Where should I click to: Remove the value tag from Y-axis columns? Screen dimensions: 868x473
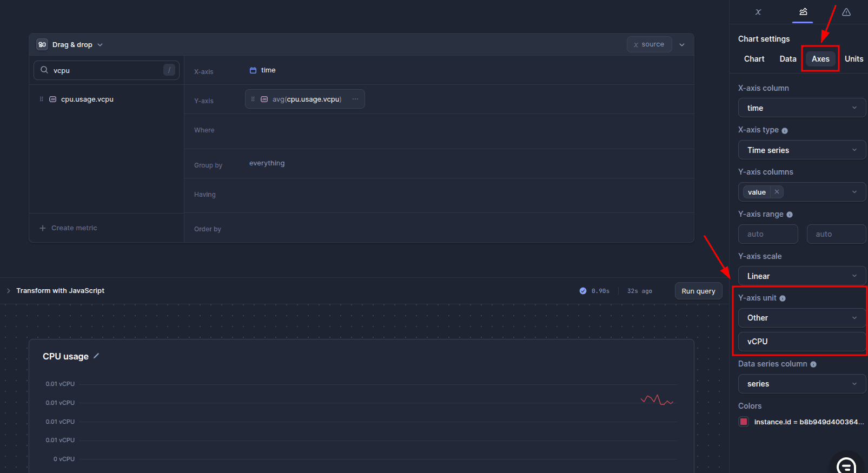[777, 192]
